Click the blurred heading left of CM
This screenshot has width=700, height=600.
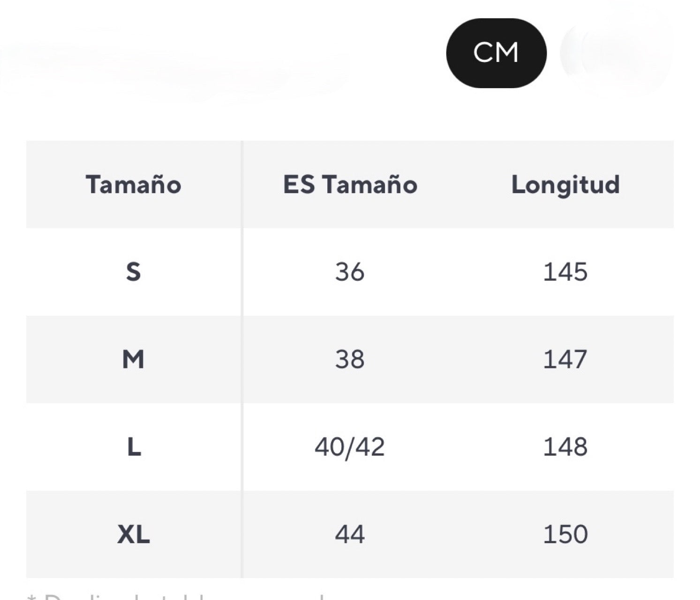pos(173,66)
